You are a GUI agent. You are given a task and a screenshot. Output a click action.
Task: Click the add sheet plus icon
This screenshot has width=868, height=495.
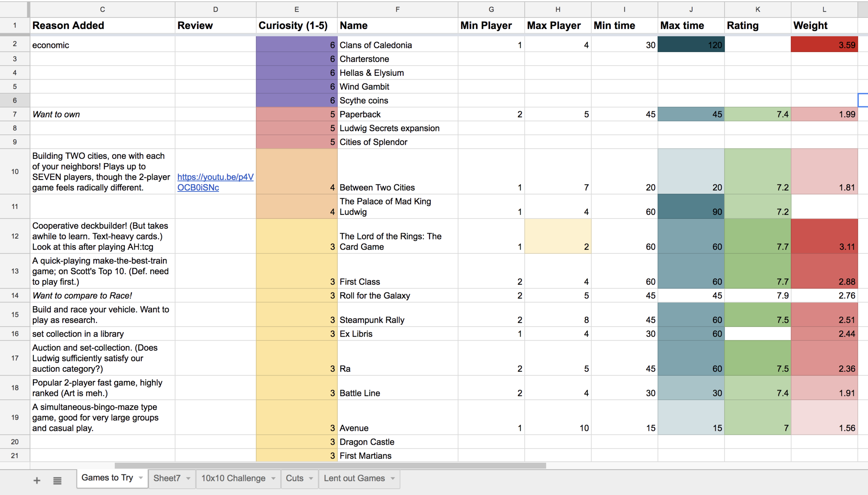37,480
